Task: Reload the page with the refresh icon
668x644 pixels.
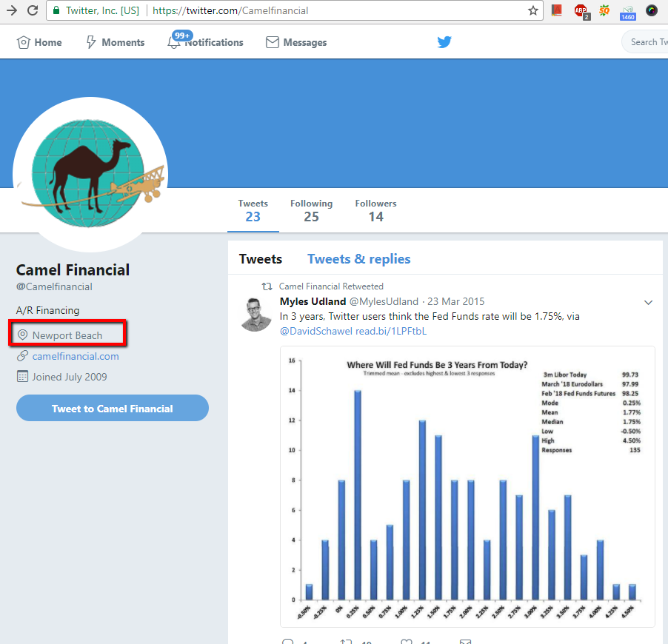Action: [33, 10]
